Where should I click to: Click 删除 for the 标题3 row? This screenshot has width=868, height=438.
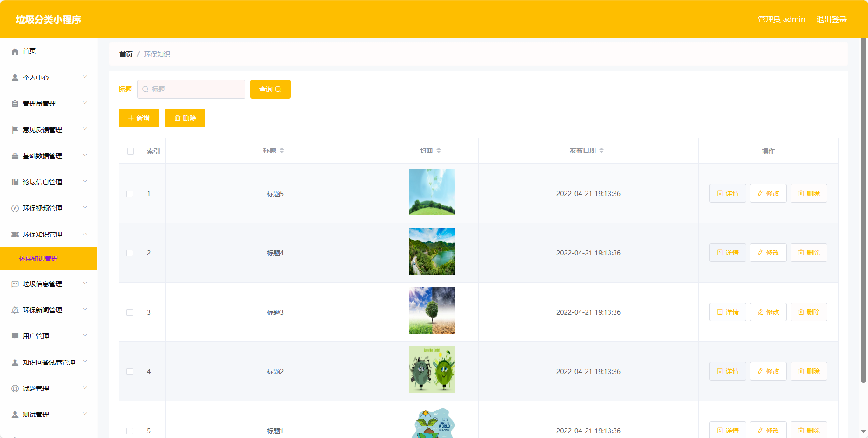coord(809,312)
